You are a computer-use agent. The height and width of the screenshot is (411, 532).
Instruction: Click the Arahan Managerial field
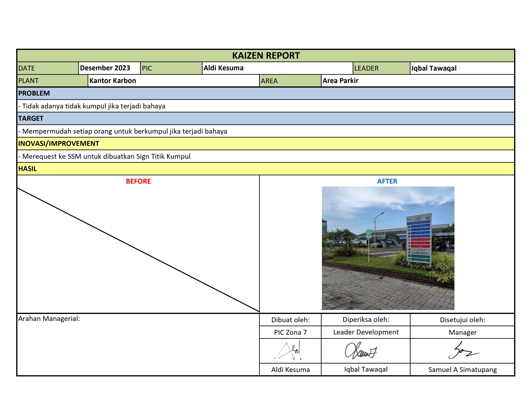point(138,344)
